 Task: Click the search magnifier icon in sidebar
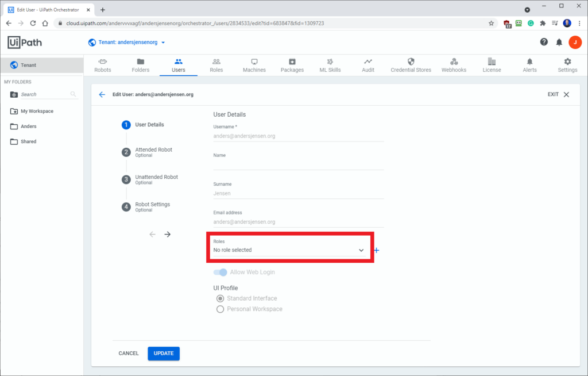click(x=73, y=94)
